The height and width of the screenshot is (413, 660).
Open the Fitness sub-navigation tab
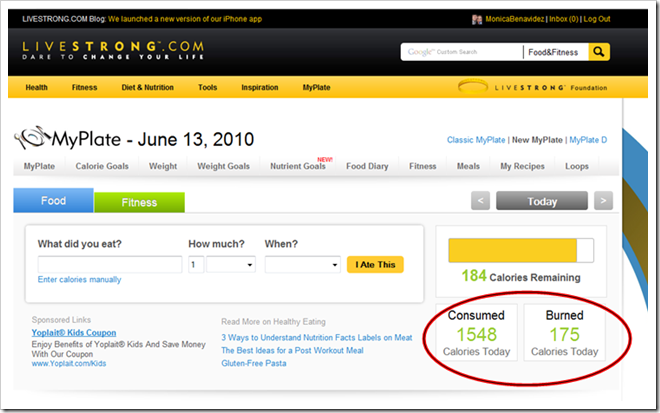coord(423,166)
